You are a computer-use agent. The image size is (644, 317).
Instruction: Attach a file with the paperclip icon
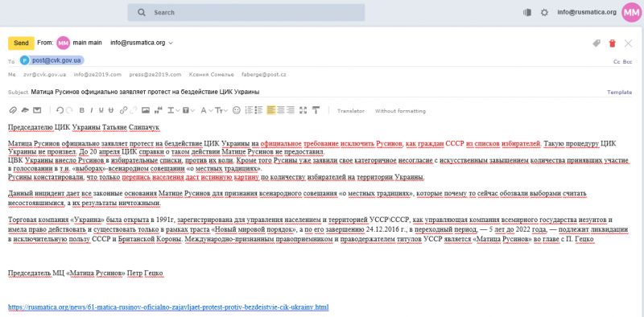click(13, 110)
